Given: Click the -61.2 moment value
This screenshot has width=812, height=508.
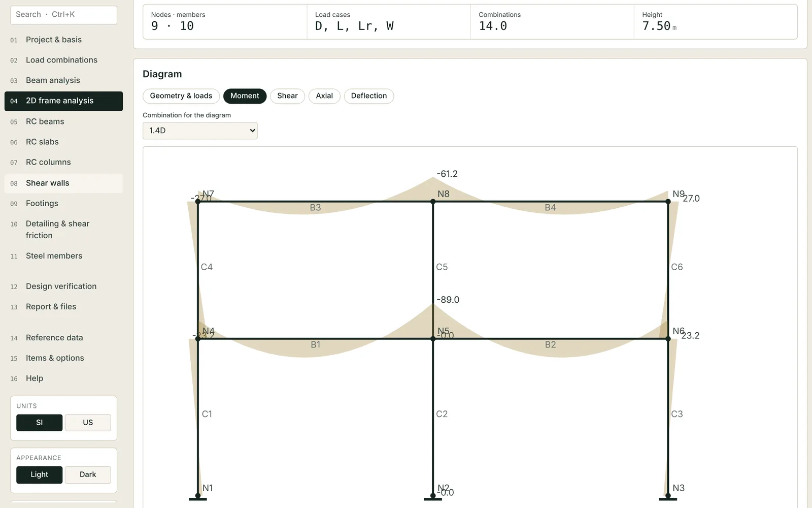Looking at the screenshot, I should pyautogui.click(x=447, y=174).
